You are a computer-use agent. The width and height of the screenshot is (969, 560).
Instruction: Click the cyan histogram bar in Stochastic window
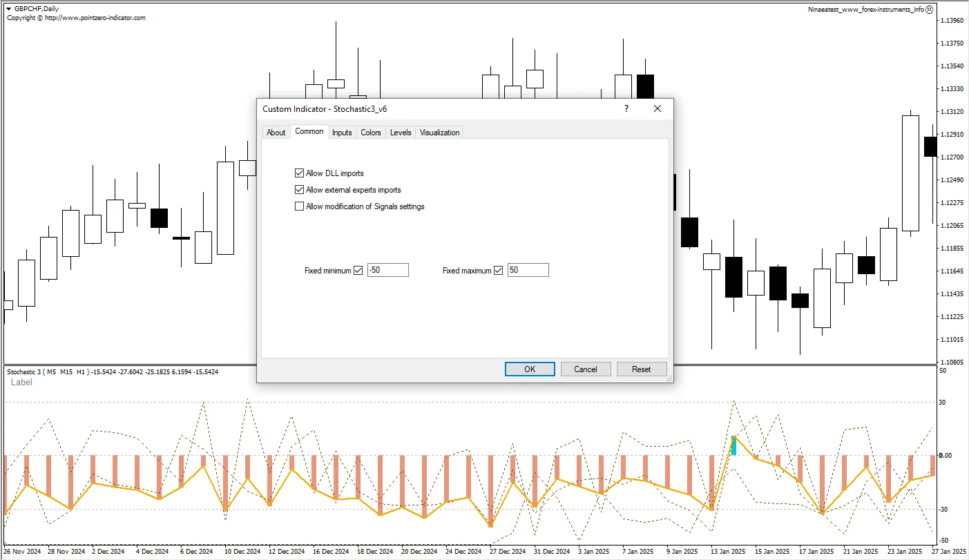[x=734, y=446]
